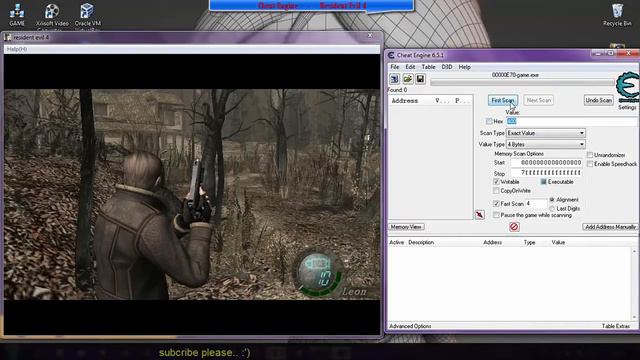Click the Undo Scan button

598,100
